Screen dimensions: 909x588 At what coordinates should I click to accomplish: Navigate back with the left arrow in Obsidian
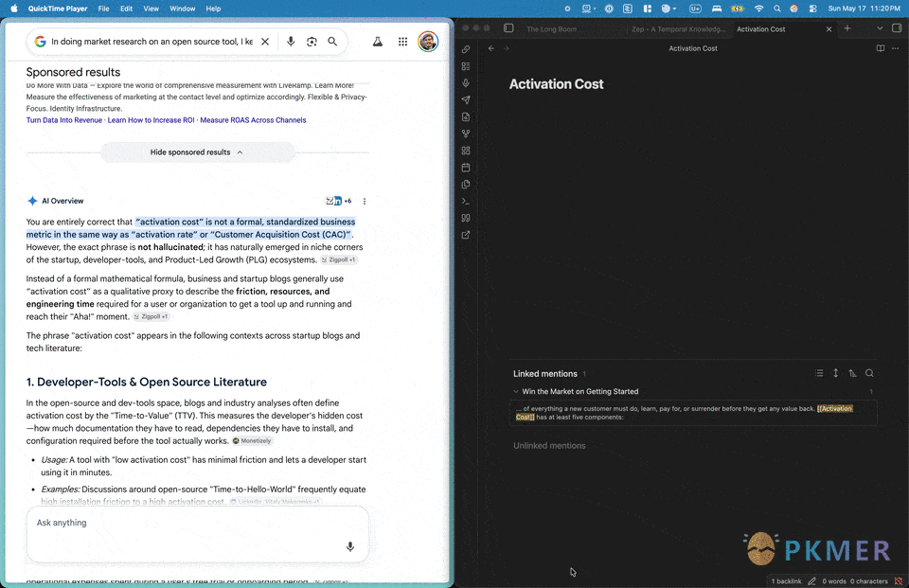pyautogui.click(x=491, y=48)
